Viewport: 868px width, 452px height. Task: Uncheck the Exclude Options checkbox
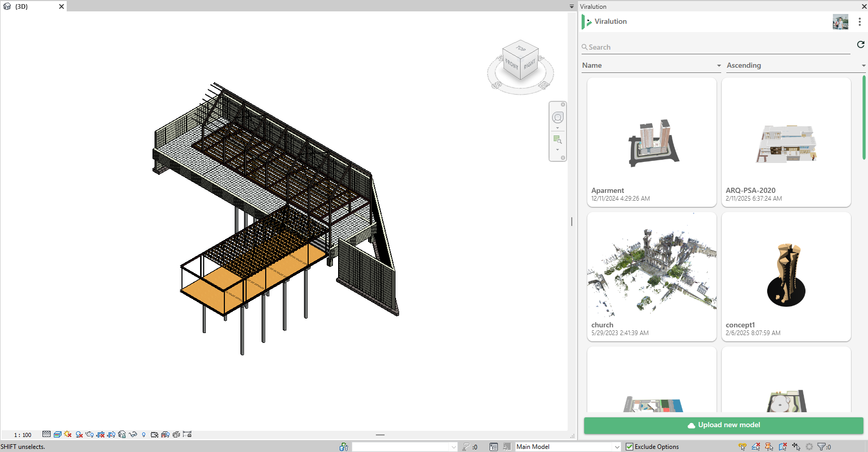(629, 447)
